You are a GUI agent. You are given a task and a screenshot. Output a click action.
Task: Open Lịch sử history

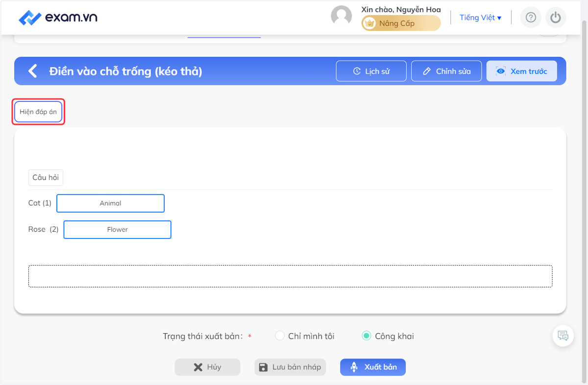[x=371, y=71]
